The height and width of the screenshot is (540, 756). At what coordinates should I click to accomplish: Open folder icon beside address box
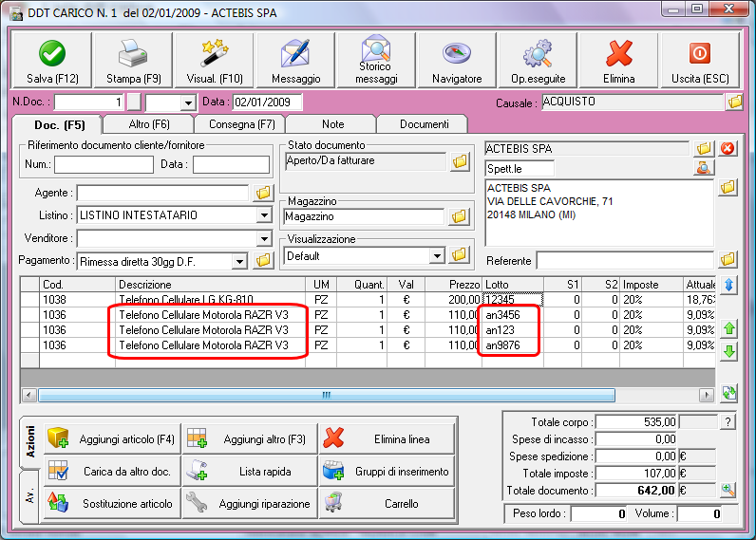click(728, 187)
